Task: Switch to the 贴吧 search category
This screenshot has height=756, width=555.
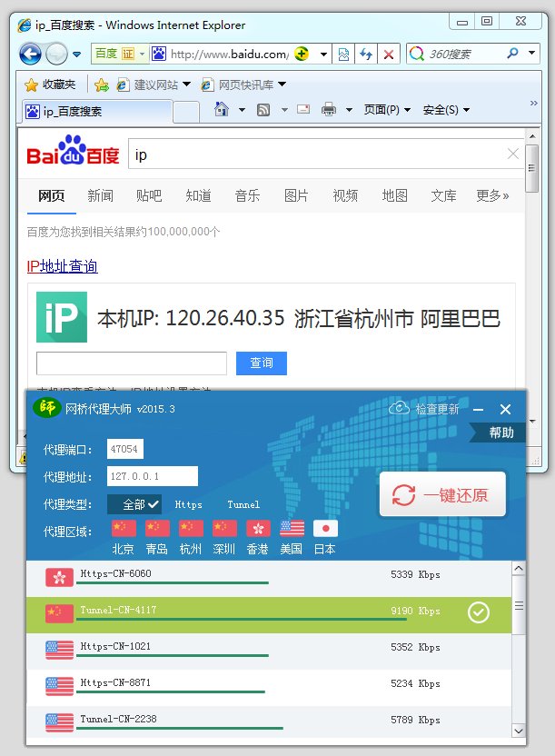Action: pos(149,195)
